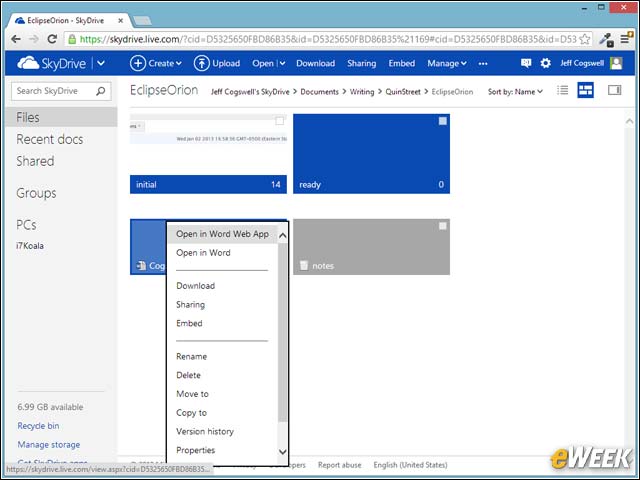Open PCs in the sidebar
Image resolution: width=640 pixels, height=480 pixels.
pos(26,225)
